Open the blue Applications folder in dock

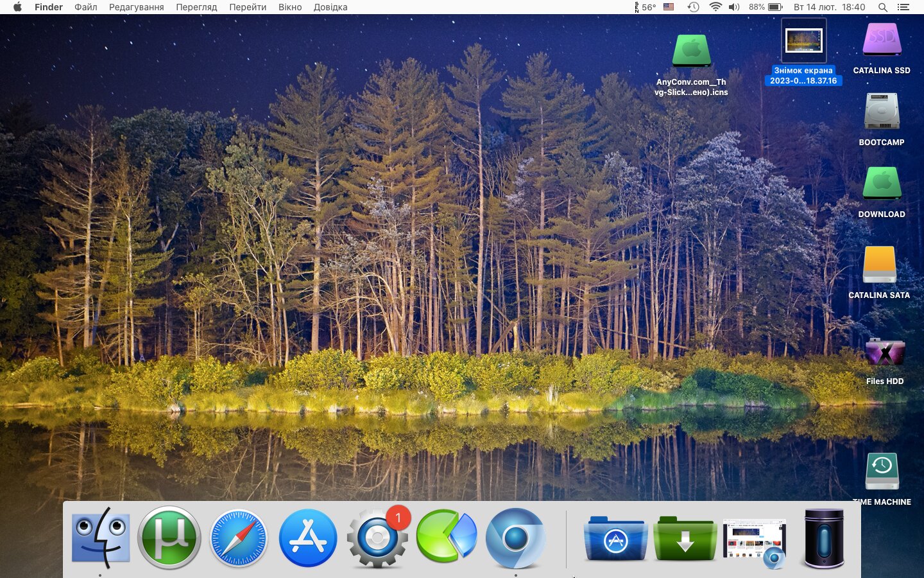(x=615, y=538)
